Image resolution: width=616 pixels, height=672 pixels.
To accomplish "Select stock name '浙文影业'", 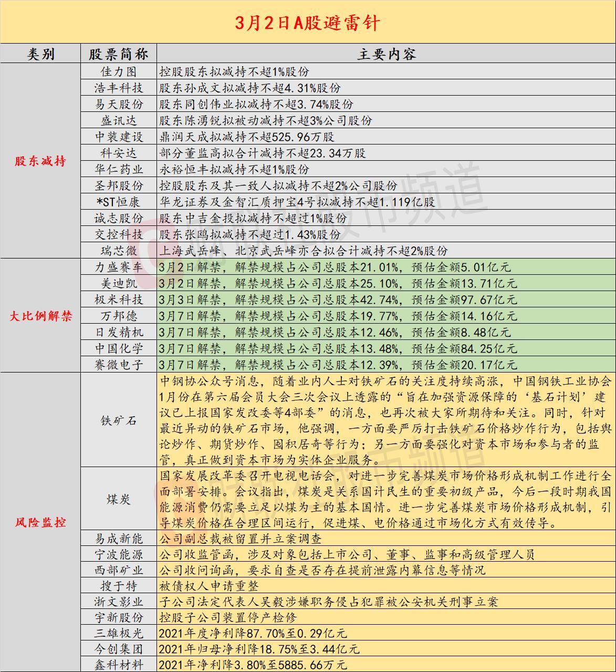I will 119,602.
